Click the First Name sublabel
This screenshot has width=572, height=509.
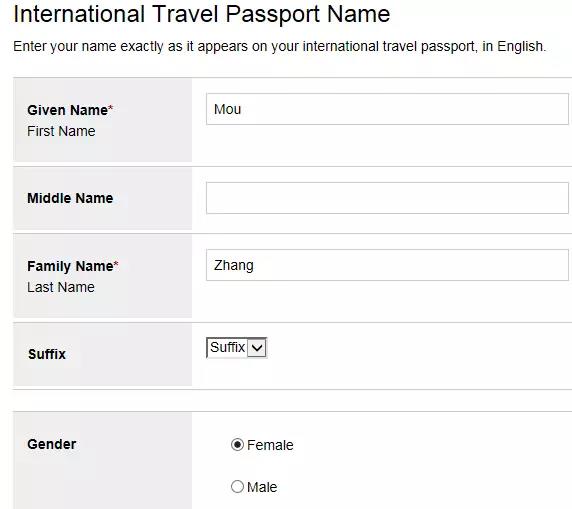pos(61,131)
